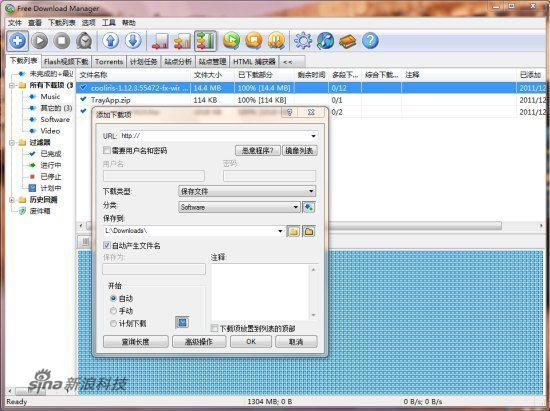
Task: Select the 手动 start radio button
Action: point(113,311)
